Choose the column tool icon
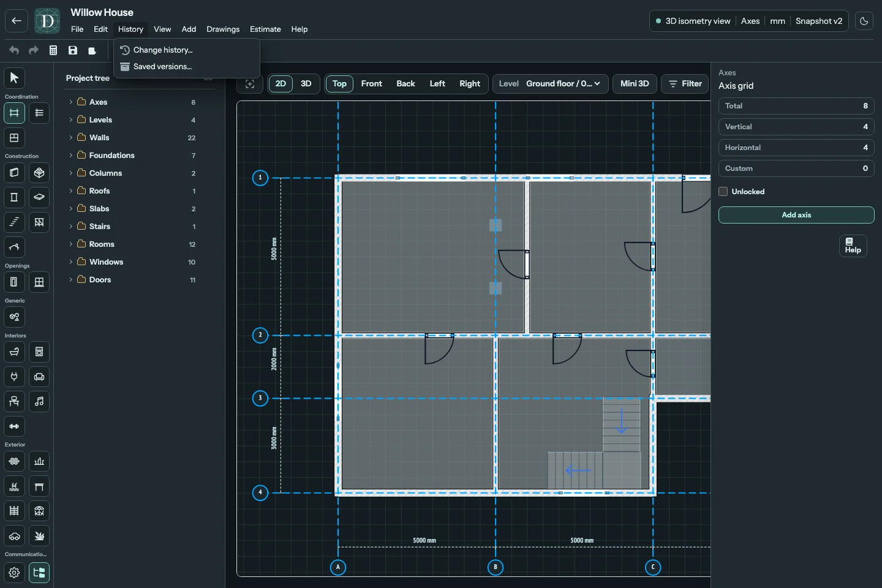Image resolution: width=882 pixels, height=588 pixels. click(x=14, y=197)
